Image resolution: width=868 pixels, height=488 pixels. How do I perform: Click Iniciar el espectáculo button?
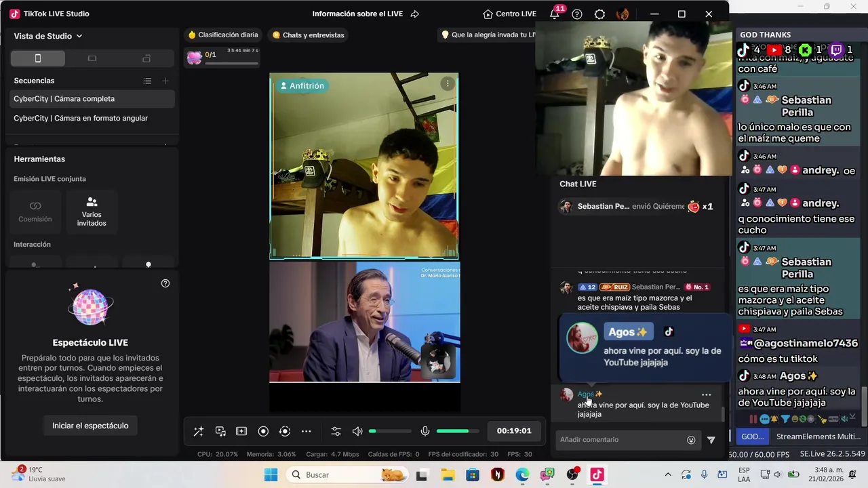click(x=90, y=426)
